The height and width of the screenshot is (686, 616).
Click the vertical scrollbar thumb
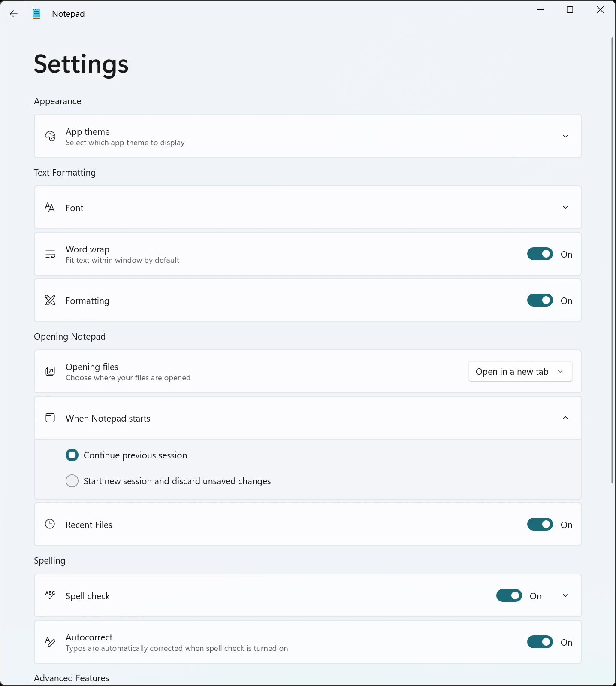[x=612, y=260]
